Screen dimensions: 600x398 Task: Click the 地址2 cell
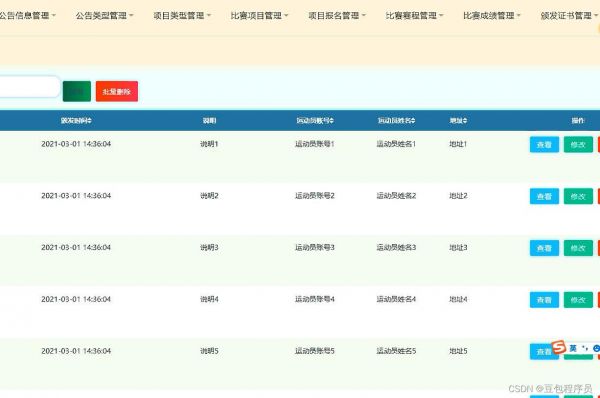(458, 196)
